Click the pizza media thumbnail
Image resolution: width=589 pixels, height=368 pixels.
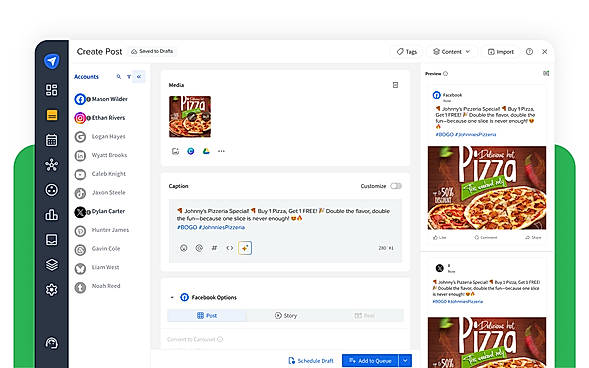click(190, 116)
